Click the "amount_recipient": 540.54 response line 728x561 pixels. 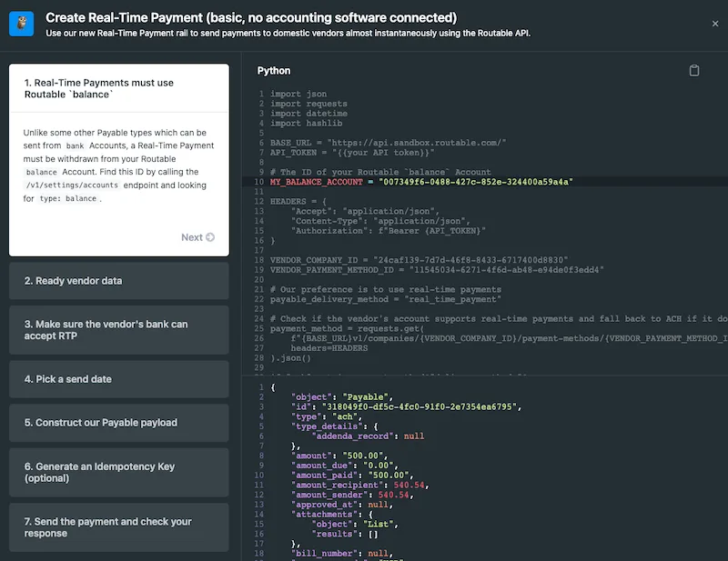(359, 485)
